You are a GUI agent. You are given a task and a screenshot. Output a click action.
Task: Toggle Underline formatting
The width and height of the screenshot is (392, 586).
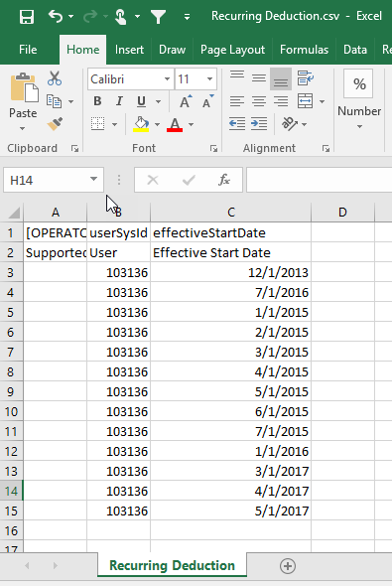[141, 101]
